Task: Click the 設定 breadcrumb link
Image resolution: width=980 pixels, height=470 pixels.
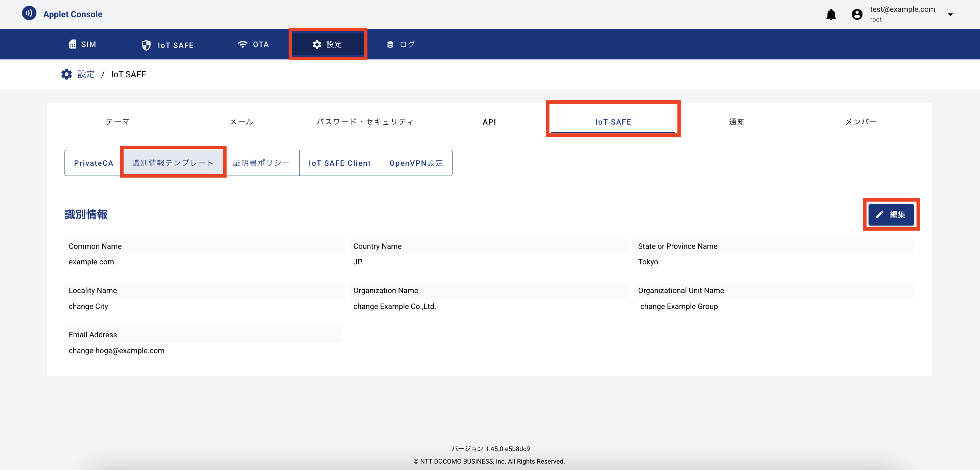Action: coord(86,74)
